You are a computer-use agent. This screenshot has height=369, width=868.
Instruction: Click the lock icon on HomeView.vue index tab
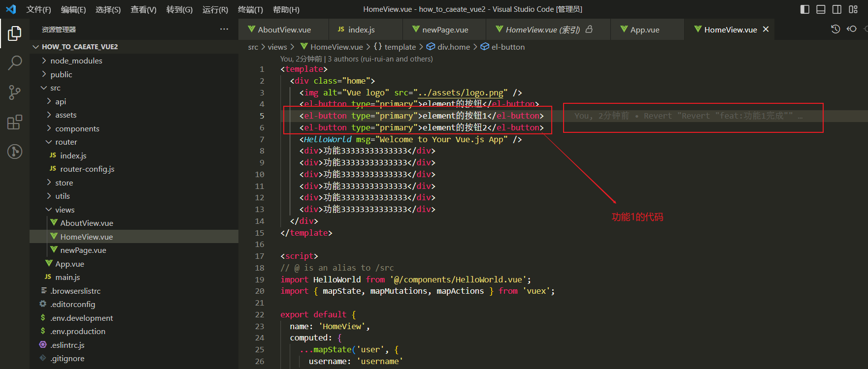pyautogui.click(x=589, y=29)
